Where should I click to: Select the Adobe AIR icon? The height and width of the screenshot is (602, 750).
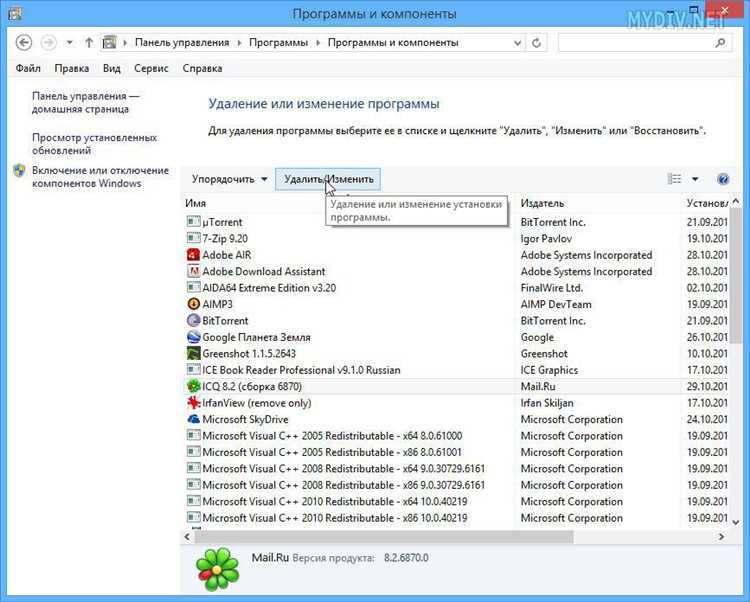(x=193, y=254)
